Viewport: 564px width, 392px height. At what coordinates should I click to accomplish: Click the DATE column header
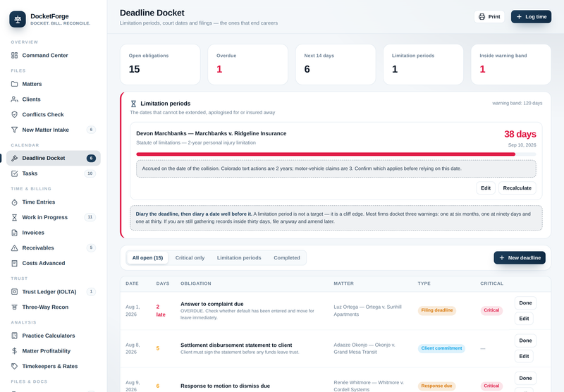(x=132, y=283)
